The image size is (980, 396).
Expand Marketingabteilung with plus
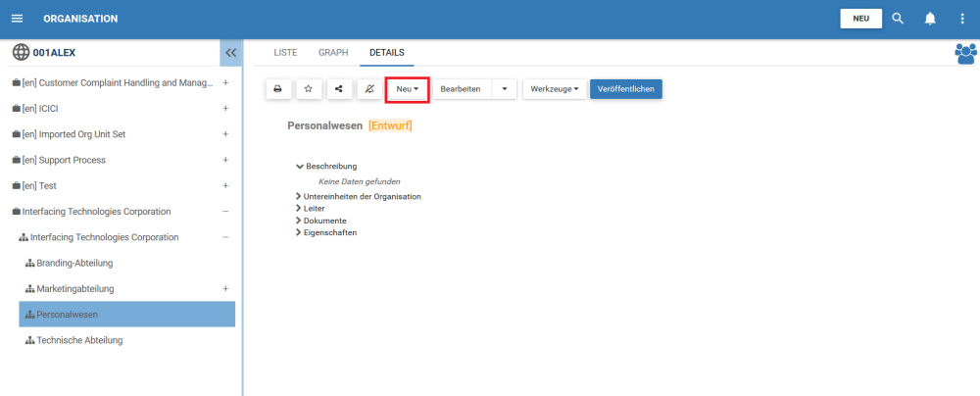(x=225, y=288)
